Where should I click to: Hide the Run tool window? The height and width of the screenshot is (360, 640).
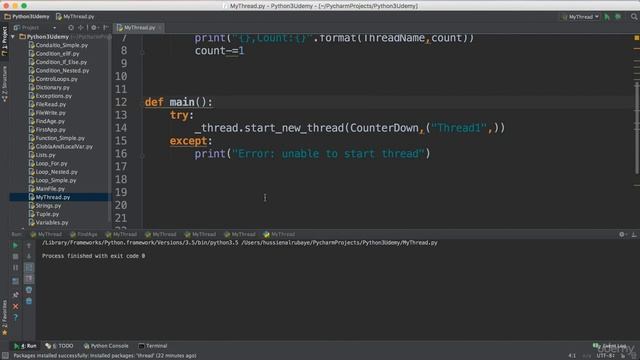634,234
